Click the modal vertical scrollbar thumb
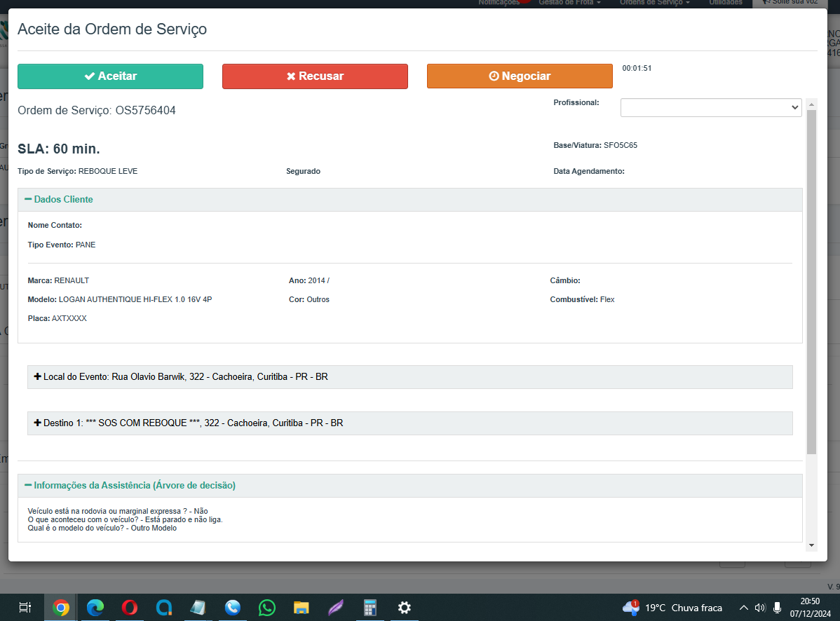Image resolution: width=840 pixels, height=621 pixels. point(812,282)
